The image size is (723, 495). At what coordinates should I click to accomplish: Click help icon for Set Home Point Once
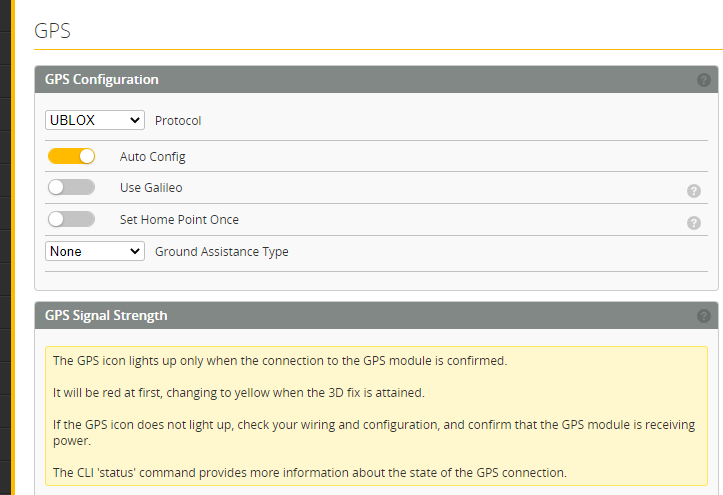(x=693, y=223)
